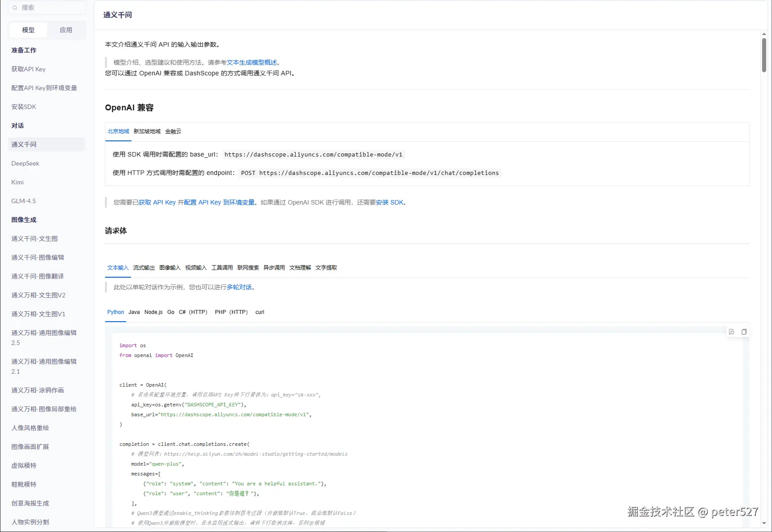Click the scrollbar down arrow

(764, 523)
